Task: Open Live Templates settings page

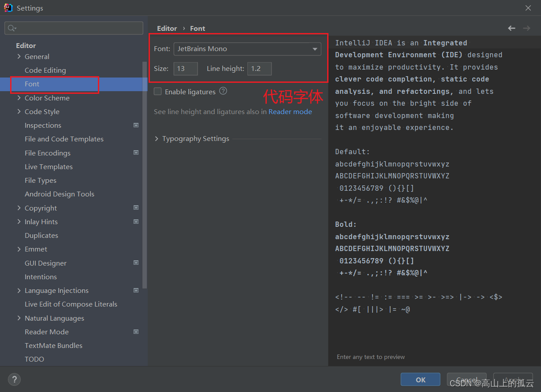Action: pyautogui.click(x=49, y=166)
